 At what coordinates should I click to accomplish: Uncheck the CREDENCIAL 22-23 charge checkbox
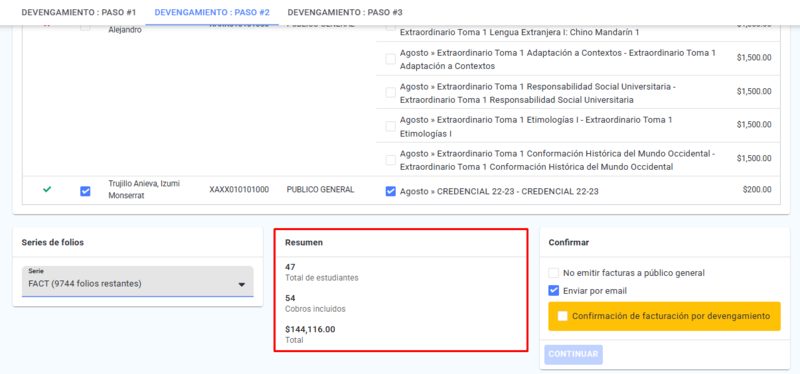[x=390, y=191]
